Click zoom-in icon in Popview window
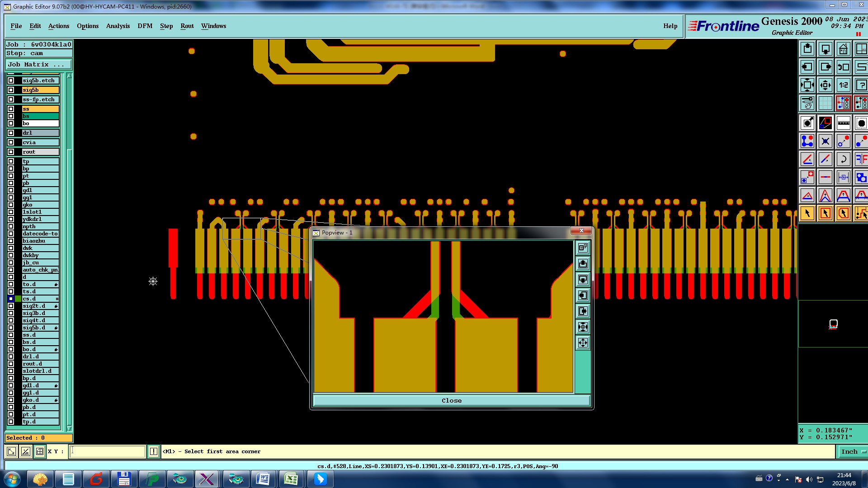The image size is (868, 488). point(583,327)
